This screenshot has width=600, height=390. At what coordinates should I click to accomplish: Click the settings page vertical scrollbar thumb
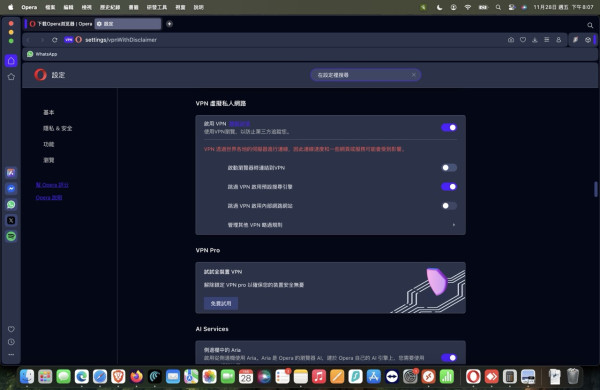pos(595,189)
